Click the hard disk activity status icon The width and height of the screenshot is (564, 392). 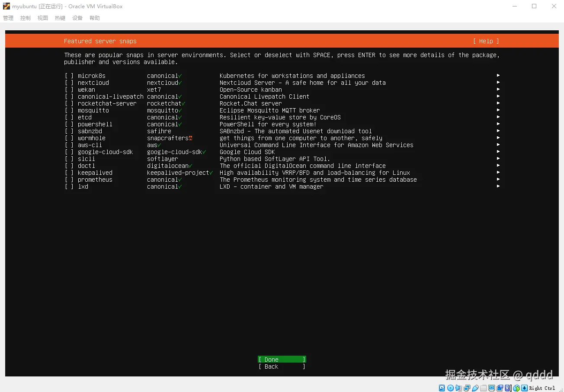pos(442,388)
